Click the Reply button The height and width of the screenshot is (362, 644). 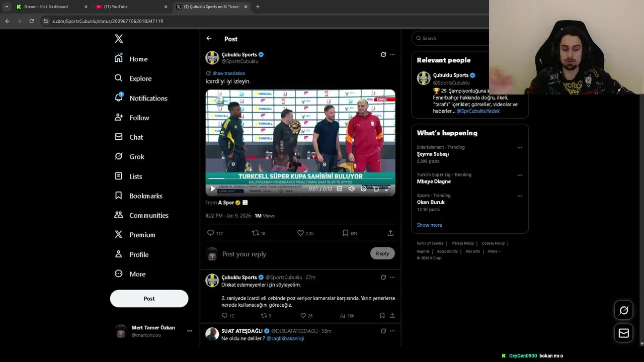382,253
